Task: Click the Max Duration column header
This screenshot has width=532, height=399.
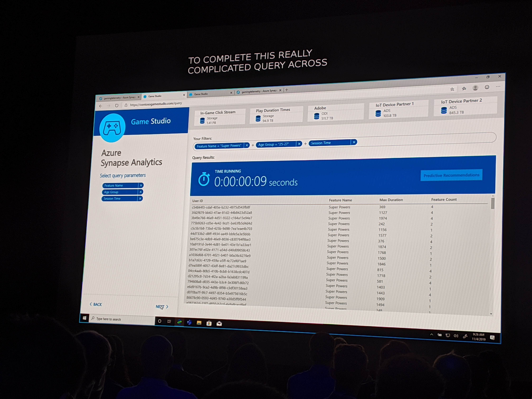Action: click(x=391, y=200)
